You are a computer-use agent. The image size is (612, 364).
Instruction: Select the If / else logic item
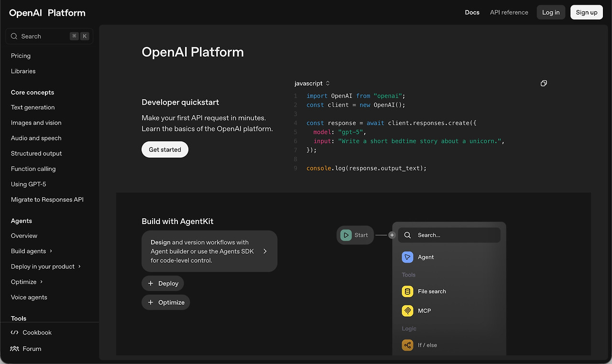449,345
